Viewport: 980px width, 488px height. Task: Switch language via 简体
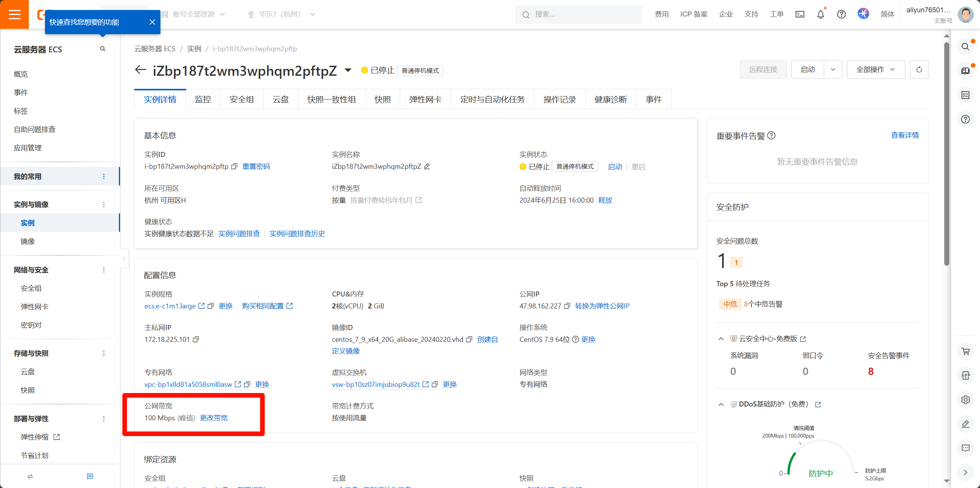pos(887,14)
